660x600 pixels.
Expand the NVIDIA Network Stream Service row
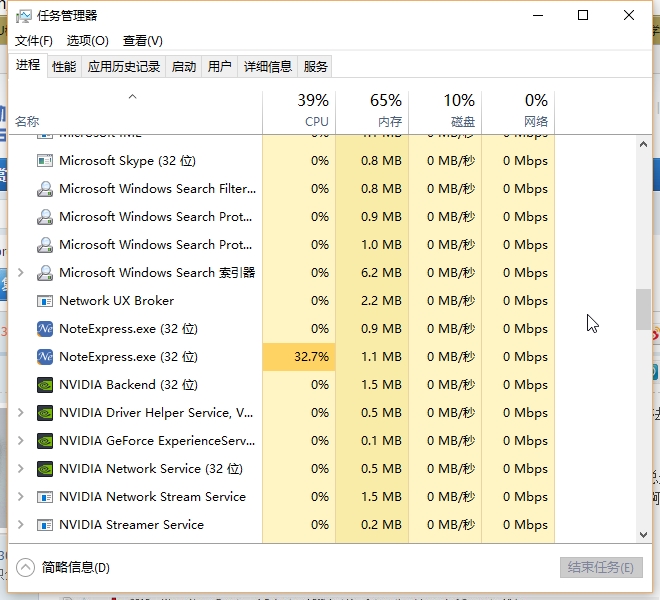tap(20, 497)
